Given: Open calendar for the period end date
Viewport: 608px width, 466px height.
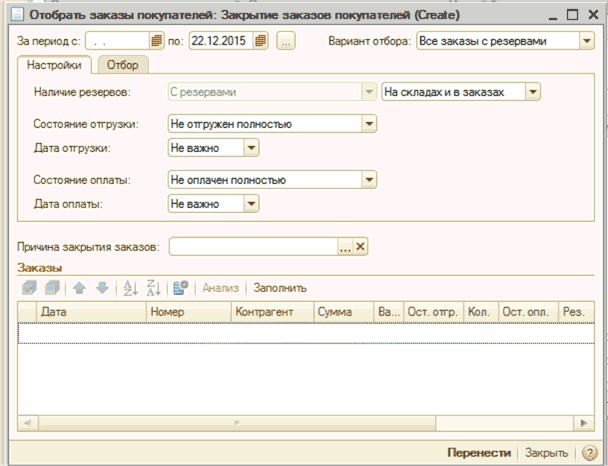Looking at the screenshot, I should coord(261,41).
